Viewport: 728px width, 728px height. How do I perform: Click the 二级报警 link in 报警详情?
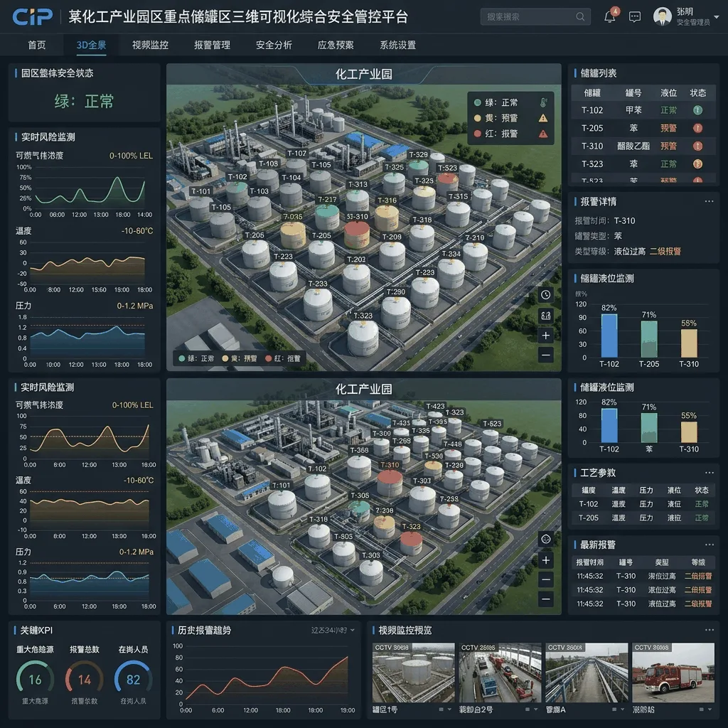point(665,251)
